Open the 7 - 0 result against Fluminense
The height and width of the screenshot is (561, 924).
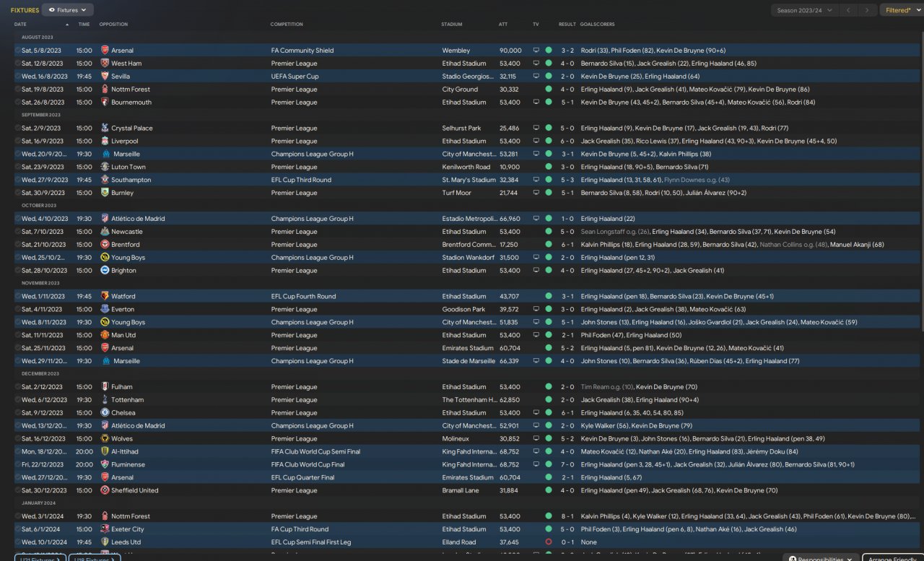pyautogui.click(x=567, y=465)
